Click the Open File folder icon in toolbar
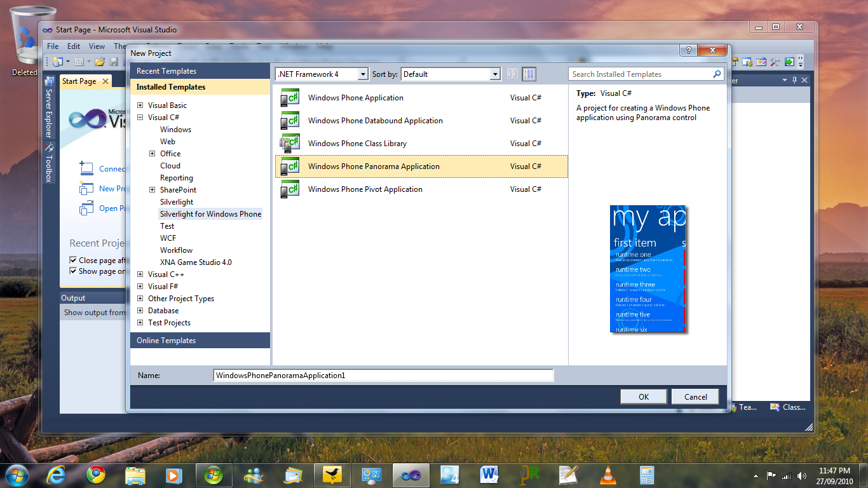The height and width of the screenshot is (488, 868). (x=100, y=62)
